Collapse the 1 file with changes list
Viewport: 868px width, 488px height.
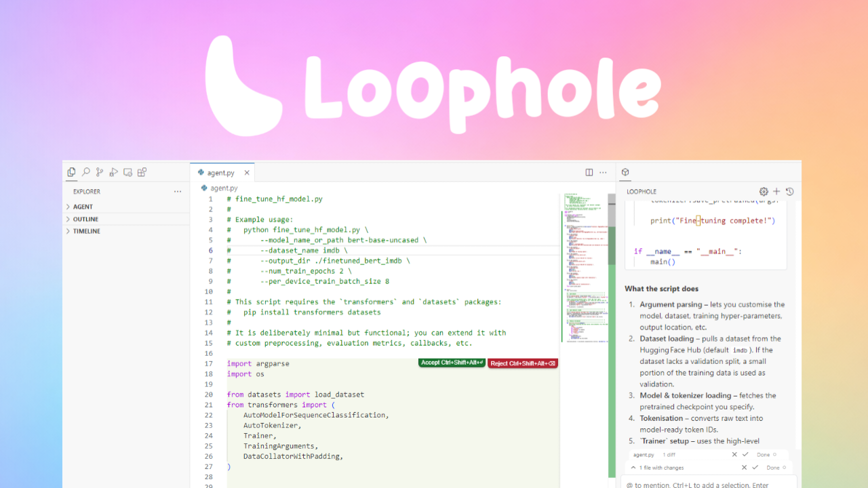point(633,468)
